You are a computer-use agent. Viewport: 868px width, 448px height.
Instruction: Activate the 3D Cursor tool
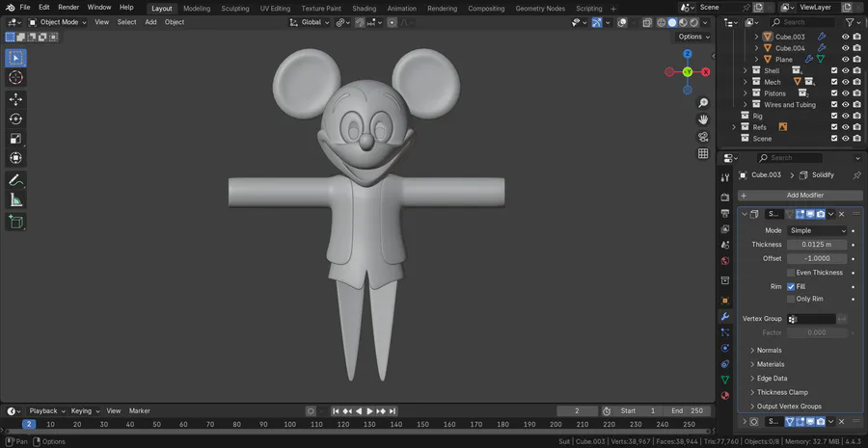tap(15, 77)
